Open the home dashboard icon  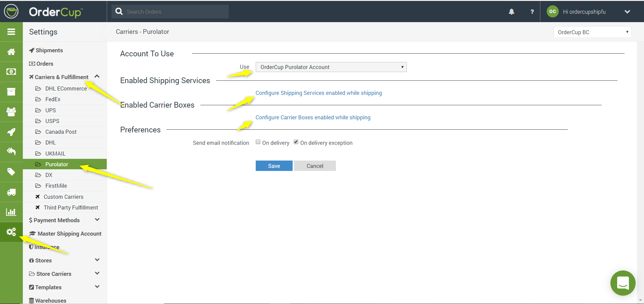[11, 52]
